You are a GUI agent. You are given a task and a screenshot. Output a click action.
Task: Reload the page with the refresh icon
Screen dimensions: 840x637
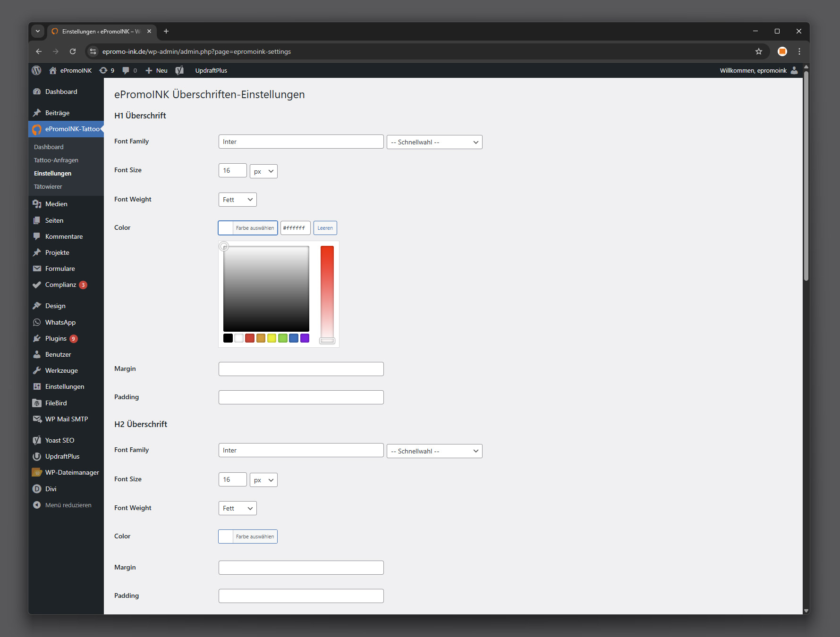[73, 51]
